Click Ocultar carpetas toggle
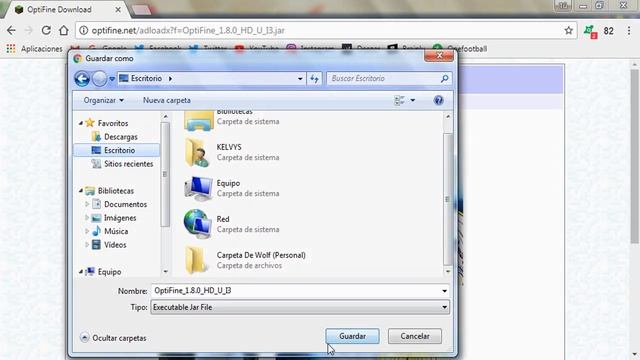This screenshot has height=360, width=640. [113, 338]
